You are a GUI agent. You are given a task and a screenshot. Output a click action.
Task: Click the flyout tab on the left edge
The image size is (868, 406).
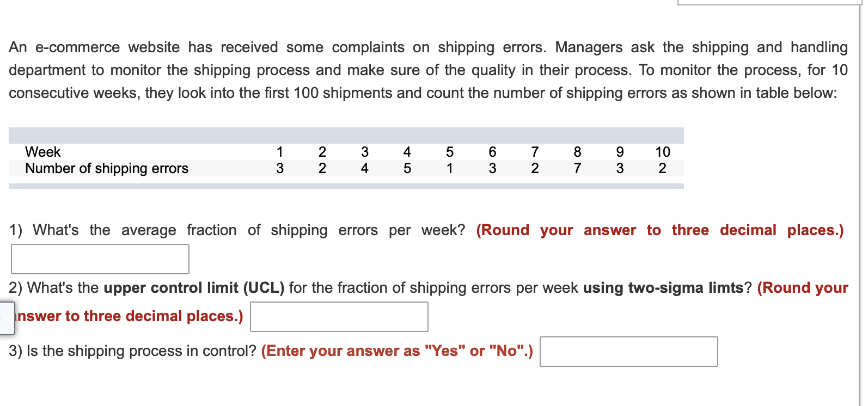click(5, 319)
